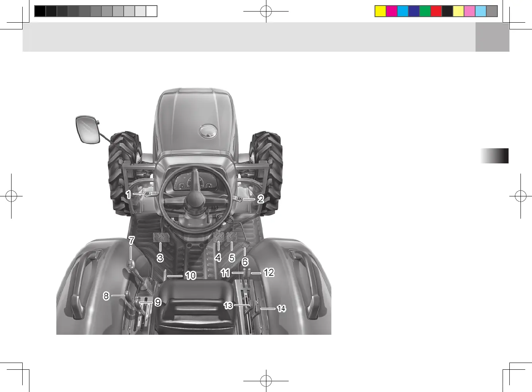532x392 pixels.
Task: Click callout number 2 beside the right lever
Action: (x=260, y=199)
